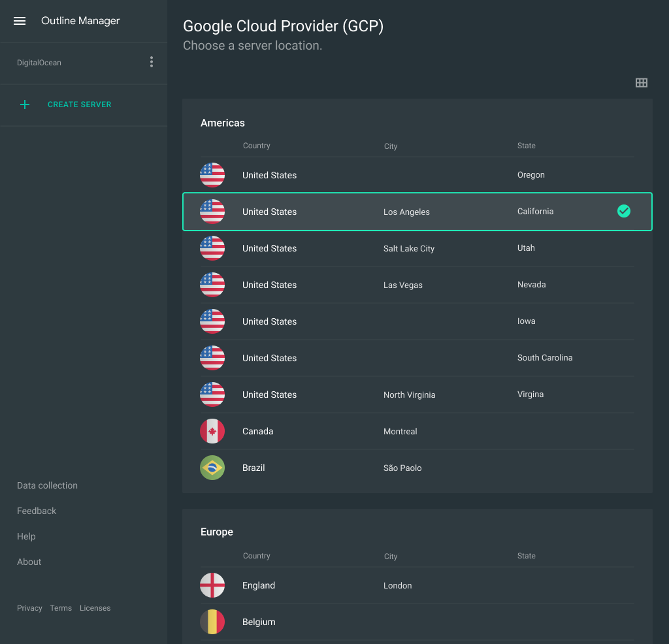Open the Feedback page

[x=37, y=511]
